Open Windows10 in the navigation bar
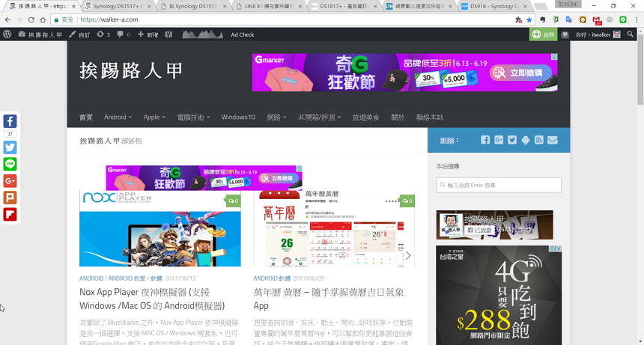 pos(238,117)
